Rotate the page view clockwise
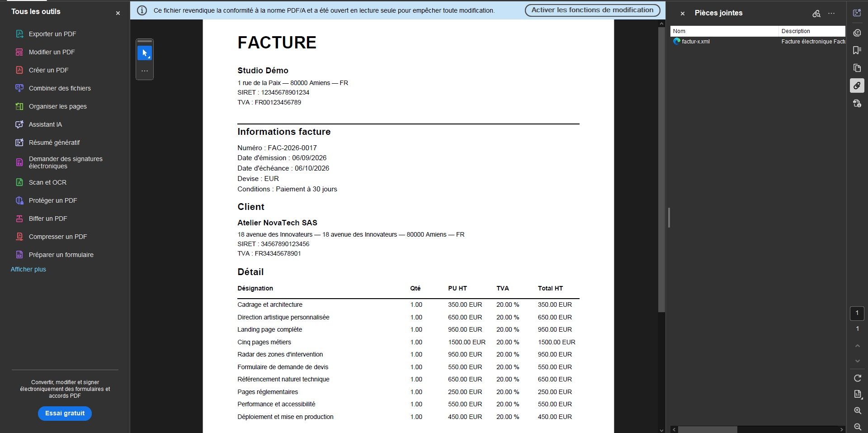The image size is (868, 433). click(858, 378)
